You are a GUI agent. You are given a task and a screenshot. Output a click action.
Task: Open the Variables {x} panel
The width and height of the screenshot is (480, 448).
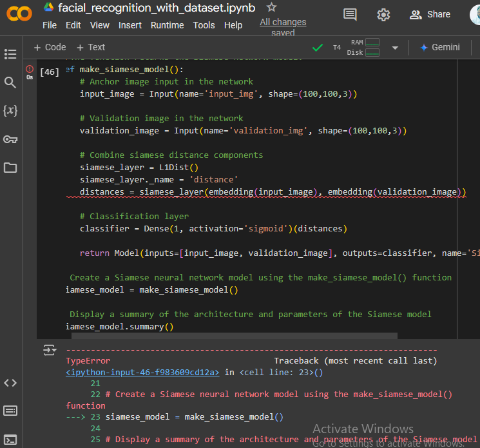click(10, 110)
